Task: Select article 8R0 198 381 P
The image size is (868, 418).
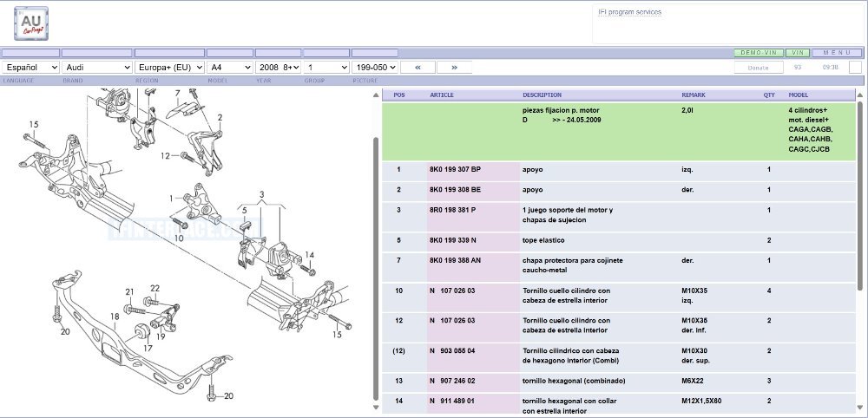Action: click(452, 210)
